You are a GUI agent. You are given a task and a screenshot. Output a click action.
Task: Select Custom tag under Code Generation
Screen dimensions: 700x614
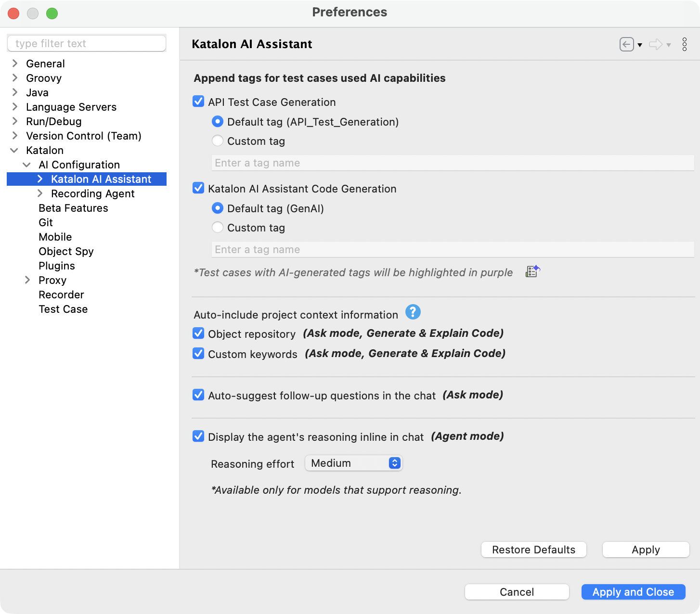tap(218, 228)
